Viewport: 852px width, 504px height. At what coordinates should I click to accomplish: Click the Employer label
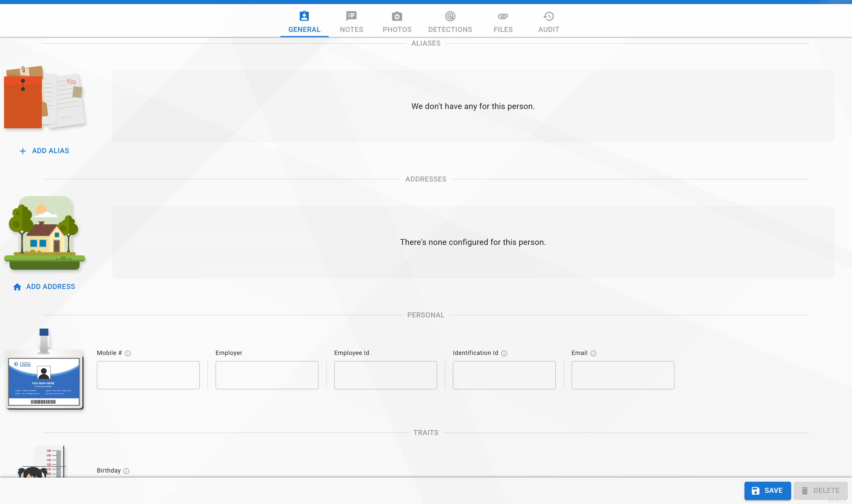pyautogui.click(x=229, y=353)
